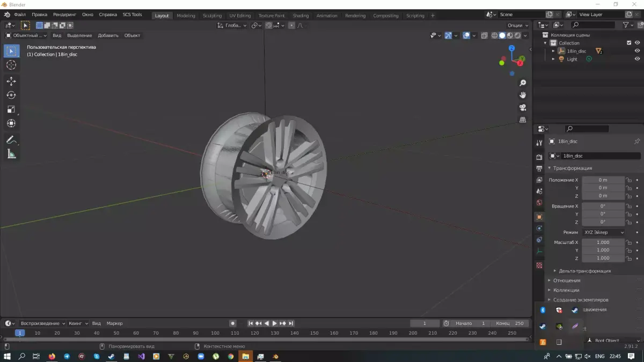
Task: Enable proportional editing toggle
Action: [291, 25]
